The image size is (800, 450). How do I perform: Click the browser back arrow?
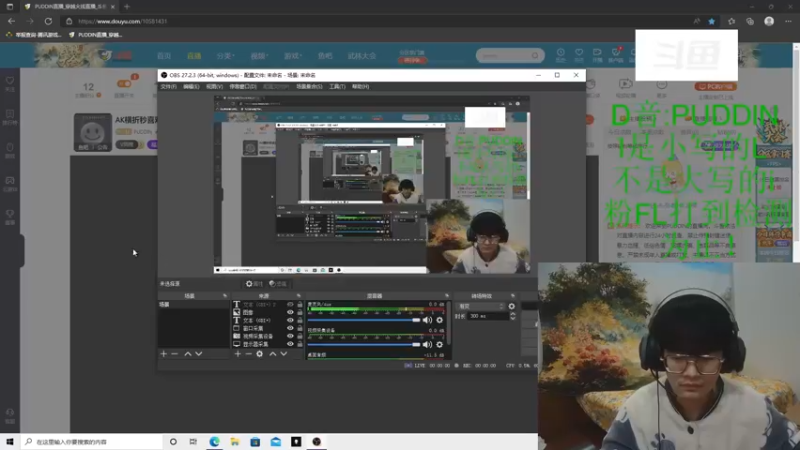tap(11, 21)
